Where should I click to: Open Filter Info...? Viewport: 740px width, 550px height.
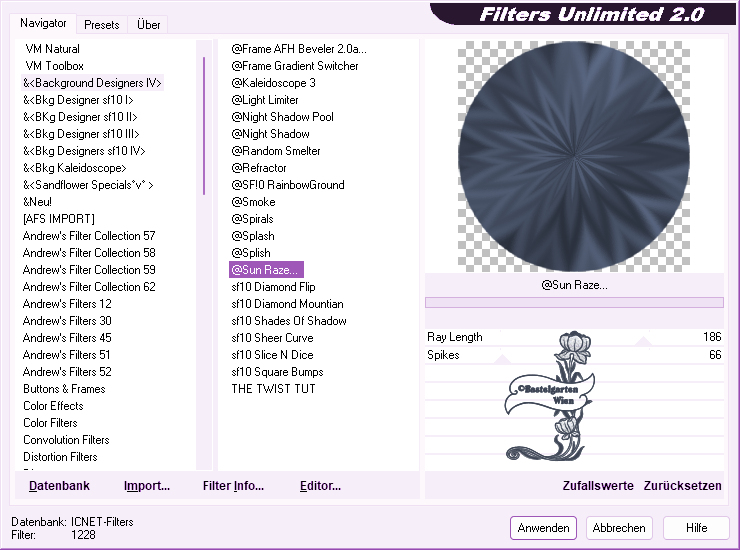point(233,486)
